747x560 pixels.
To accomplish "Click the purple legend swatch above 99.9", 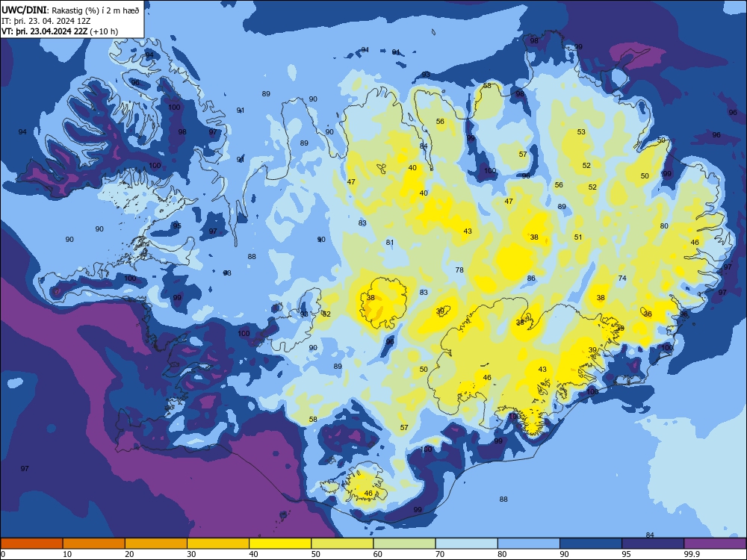I will click(715, 544).
